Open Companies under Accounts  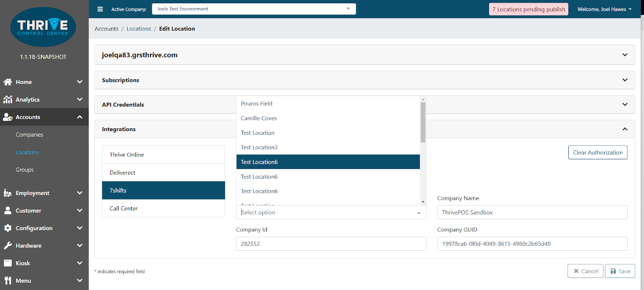coord(29,135)
